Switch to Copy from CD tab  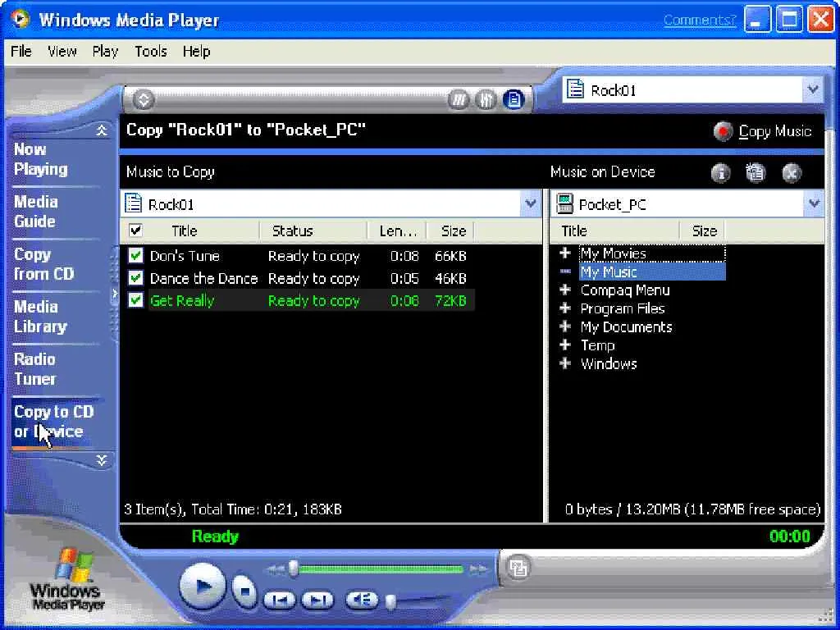44,264
